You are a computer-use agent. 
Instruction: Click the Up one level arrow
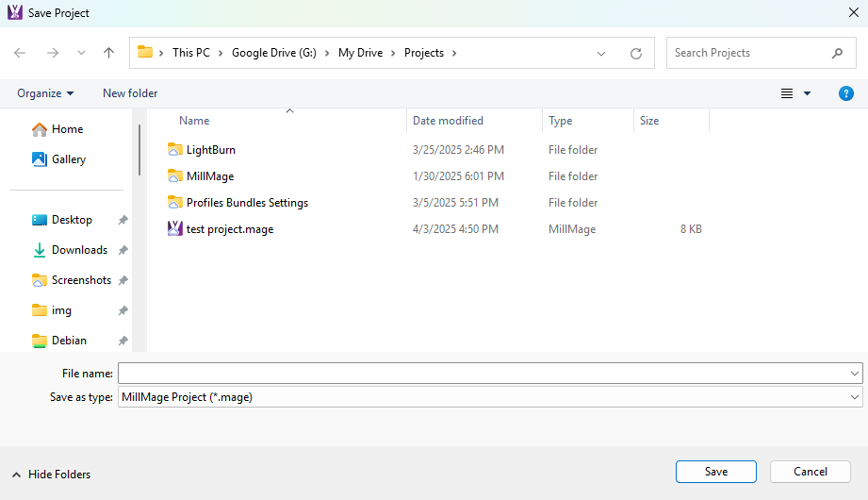108,54
